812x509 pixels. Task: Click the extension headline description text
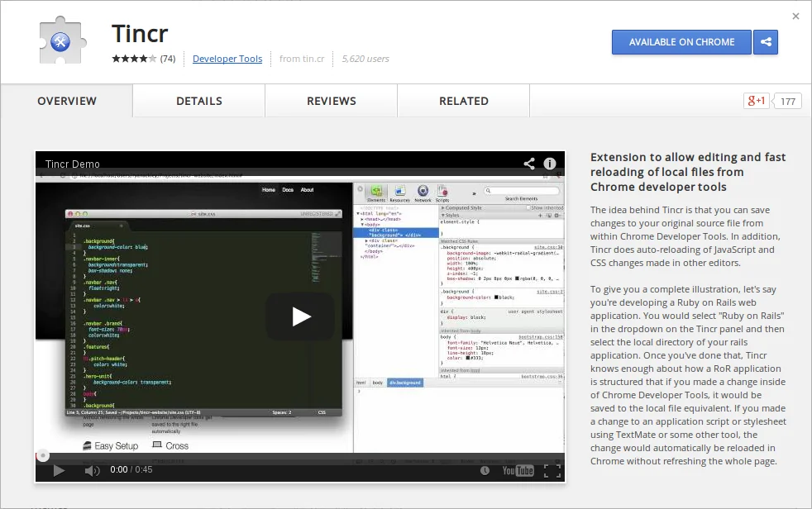tap(688, 172)
